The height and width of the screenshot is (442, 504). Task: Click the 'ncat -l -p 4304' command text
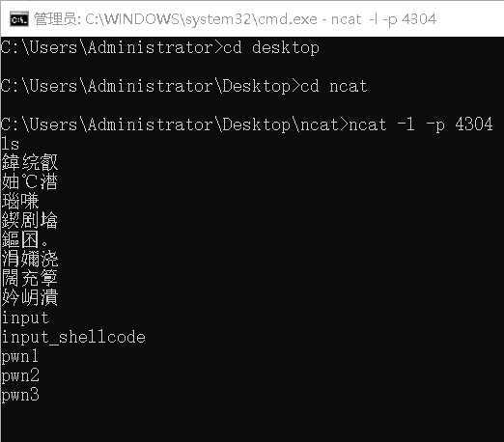point(421,124)
